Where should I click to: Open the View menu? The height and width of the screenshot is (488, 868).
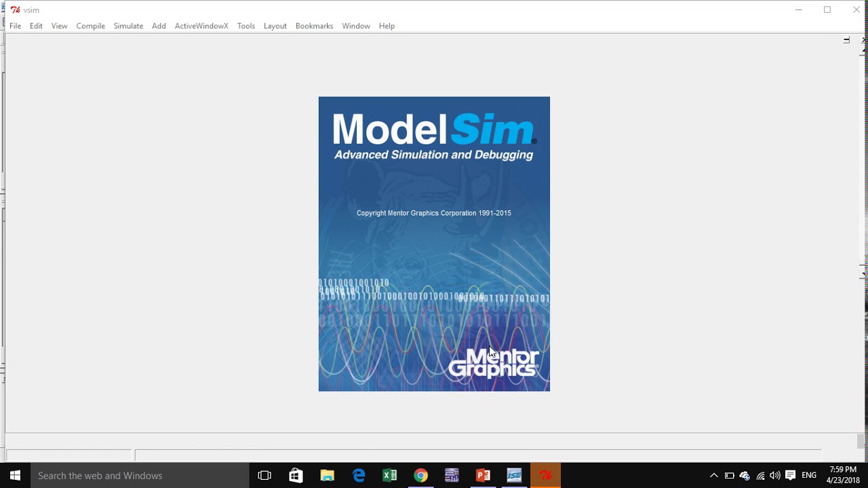59,26
